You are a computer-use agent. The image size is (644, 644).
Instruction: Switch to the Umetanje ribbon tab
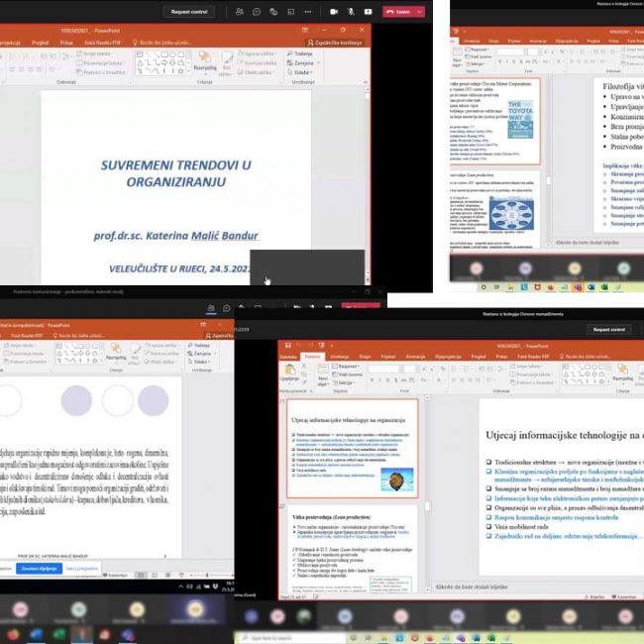click(x=338, y=356)
